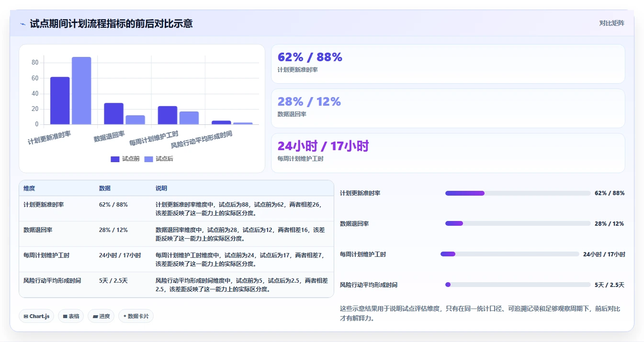Open the 对比矩阵 label in the header
This screenshot has height=342, width=644.
point(611,23)
